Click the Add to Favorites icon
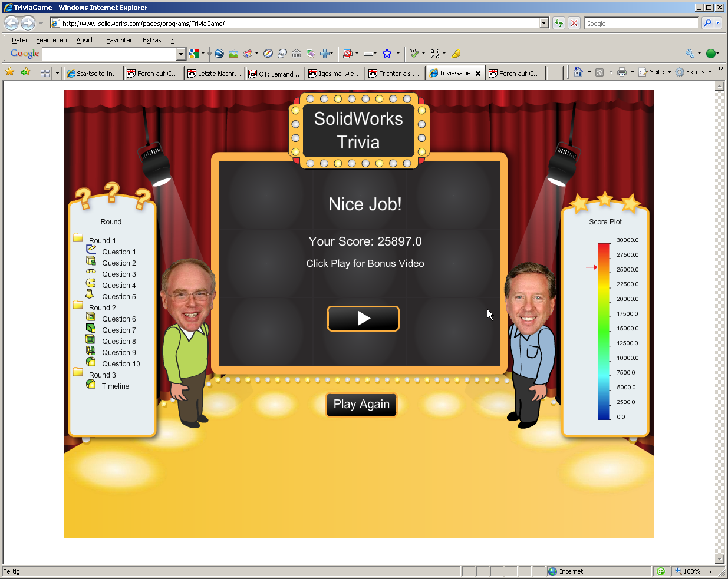This screenshot has height=579, width=728. tap(25, 72)
